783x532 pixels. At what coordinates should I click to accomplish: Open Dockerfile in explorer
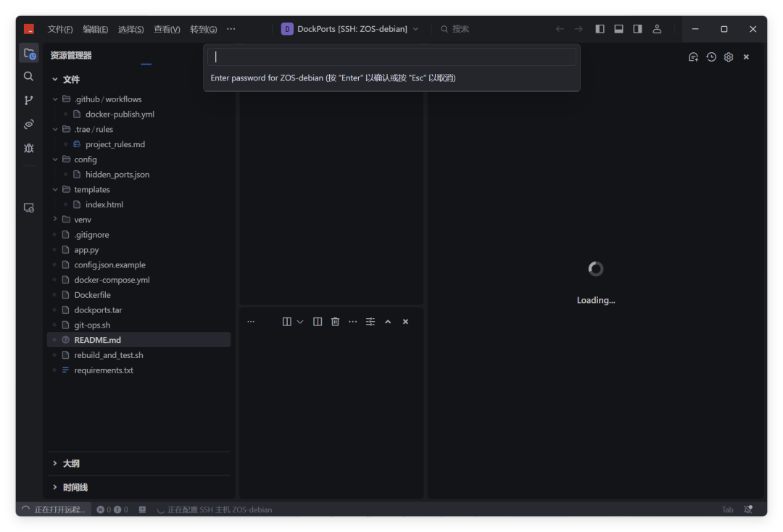point(92,294)
